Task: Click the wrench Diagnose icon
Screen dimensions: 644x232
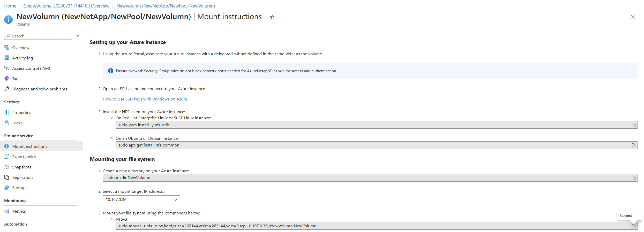Action: point(7,89)
